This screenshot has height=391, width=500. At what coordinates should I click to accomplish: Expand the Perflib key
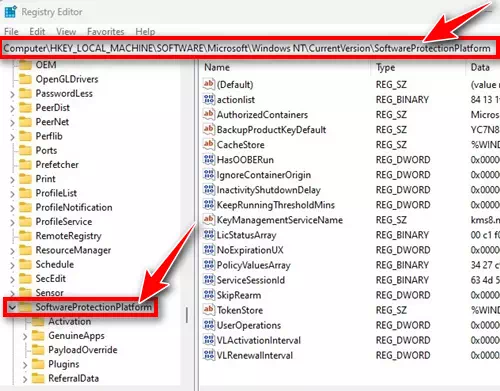12,137
